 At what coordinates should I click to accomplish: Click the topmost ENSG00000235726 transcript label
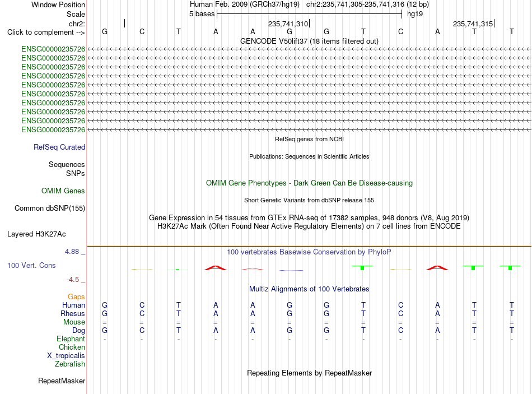tap(53, 49)
